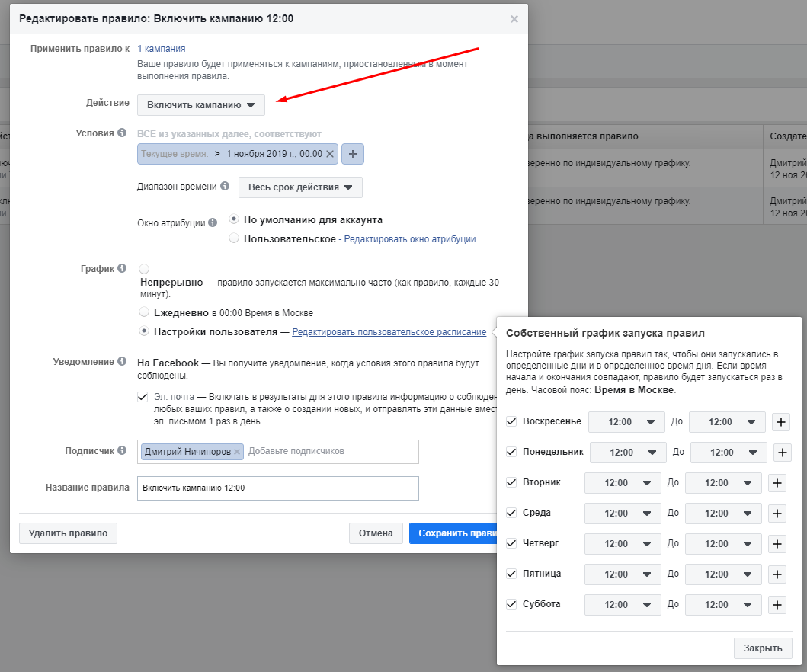Expand the Весь срок действия dropdown
The height and width of the screenshot is (672, 807).
pos(300,187)
